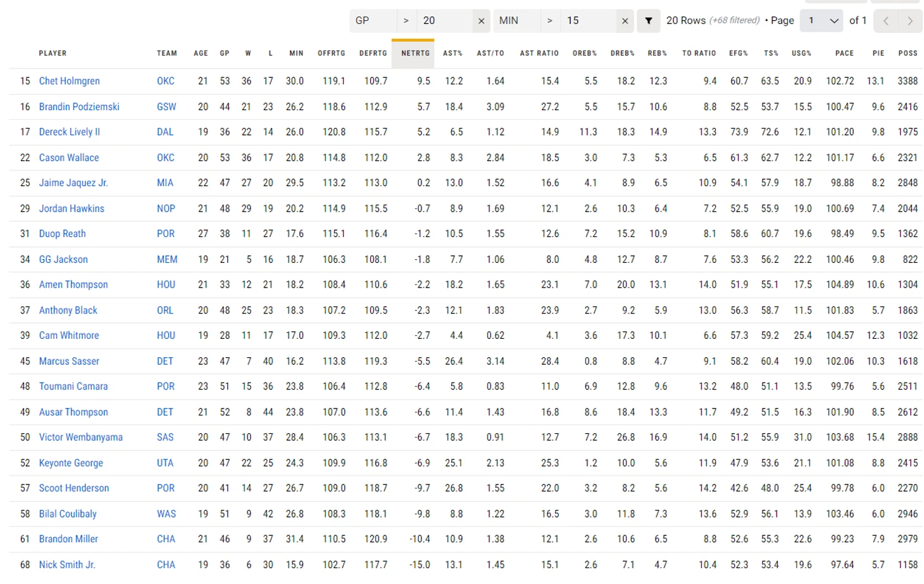Open Jaime Jaquez Jr. player link
Viewport: 924px width, 584px height.
(73, 183)
